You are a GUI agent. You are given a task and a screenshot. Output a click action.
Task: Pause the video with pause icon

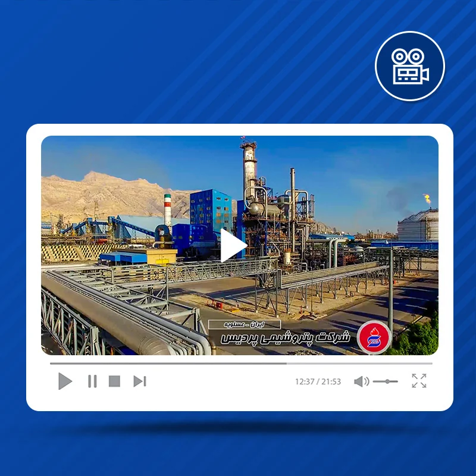[92, 381]
